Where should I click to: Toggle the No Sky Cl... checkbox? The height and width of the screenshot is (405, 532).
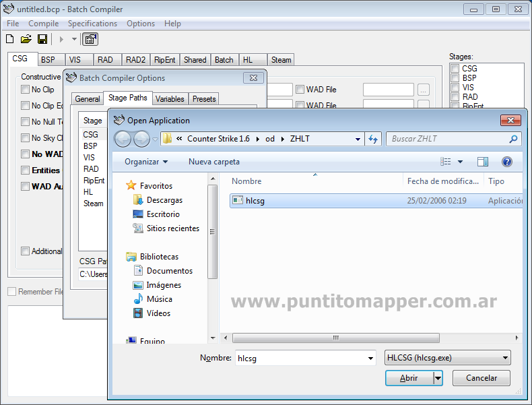click(25, 138)
